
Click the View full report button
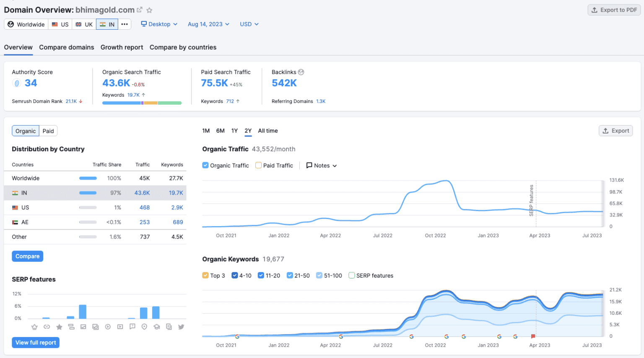tap(36, 343)
